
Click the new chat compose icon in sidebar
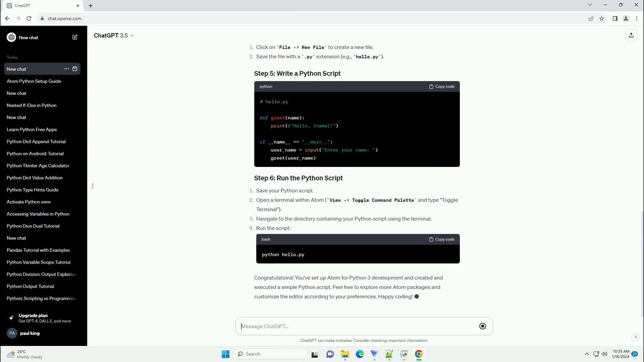click(75, 37)
